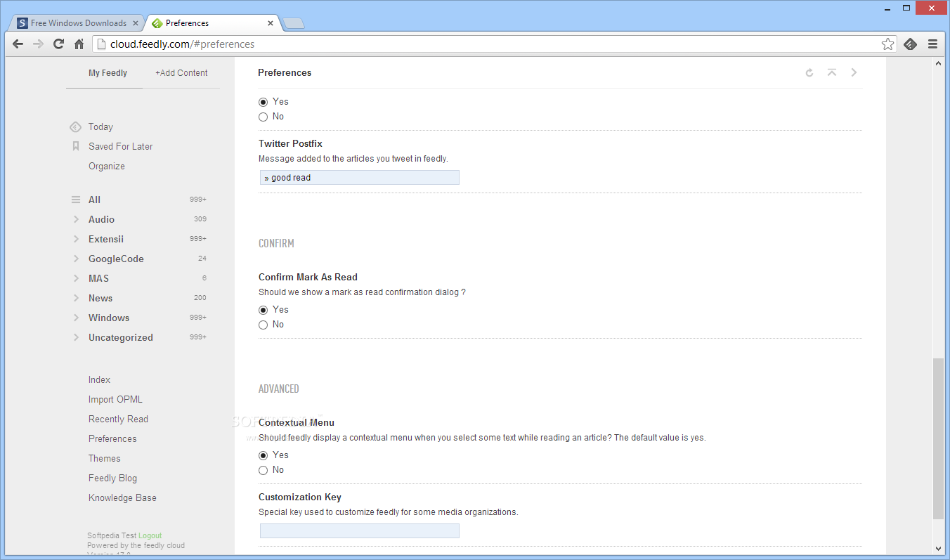Click the vertical scrollbar thumb
This screenshot has width=950, height=560.
click(939, 439)
